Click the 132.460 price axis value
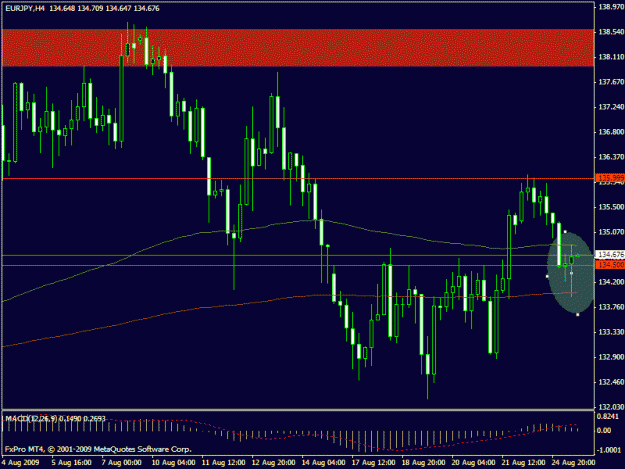The width and height of the screenshot is (625, 469). pos(611,382)
